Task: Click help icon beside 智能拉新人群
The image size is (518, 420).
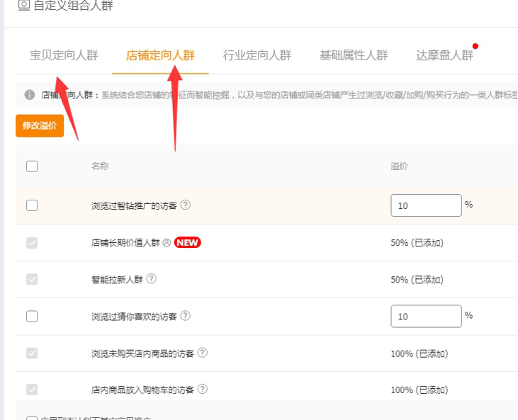Action: [x=151, y=279]
